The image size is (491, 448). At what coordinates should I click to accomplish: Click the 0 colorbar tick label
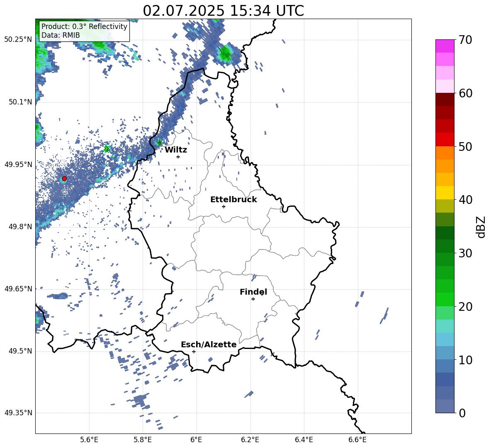[x=462, y=413]
